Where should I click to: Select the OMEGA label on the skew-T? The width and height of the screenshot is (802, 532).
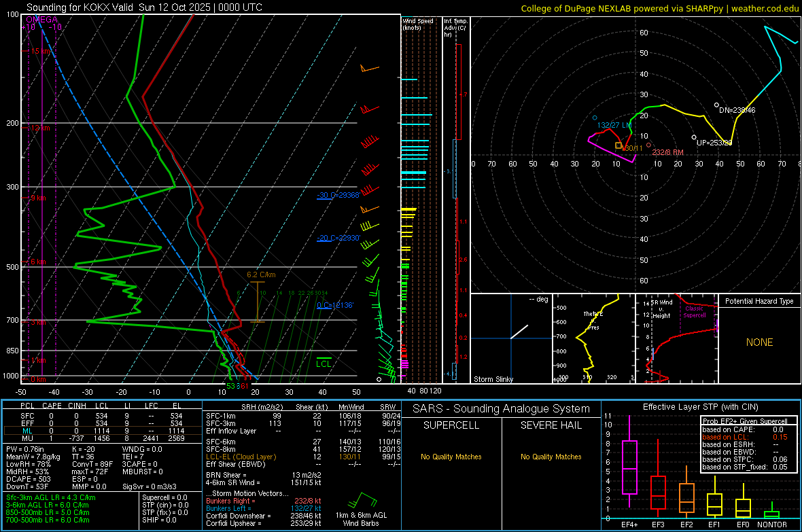click(x=42, y=20)
